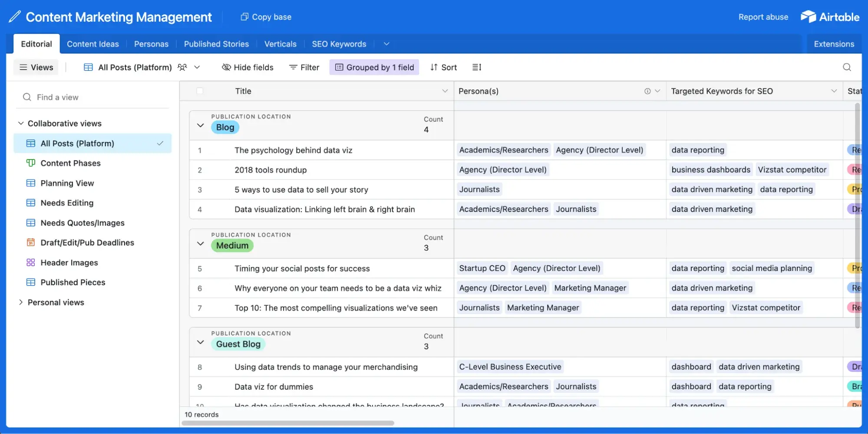This screenshot has height=434, width=868.
Task: Click the pencil icon next to Content Marketing Management
Action: tap(14, 17)
